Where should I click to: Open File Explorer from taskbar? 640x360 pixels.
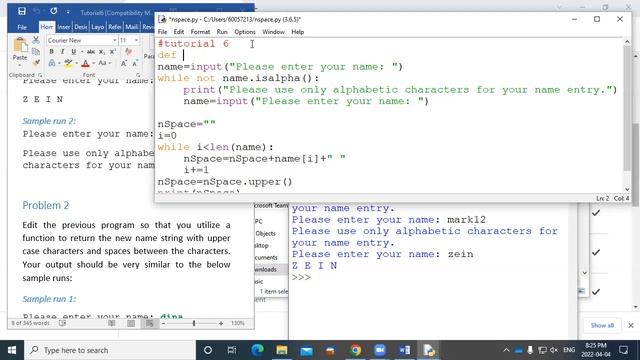282,350
